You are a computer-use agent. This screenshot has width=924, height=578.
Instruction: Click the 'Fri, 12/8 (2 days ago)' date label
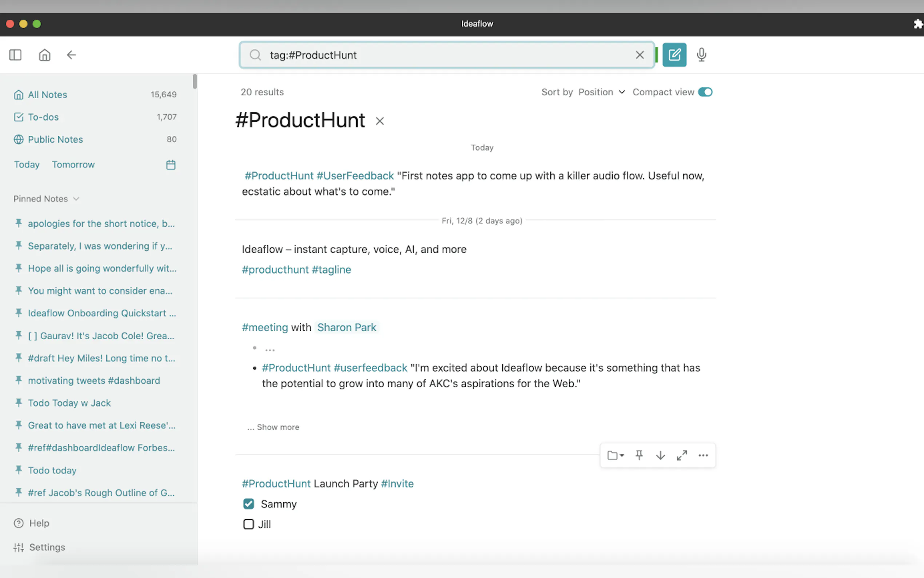coord(482,221)
